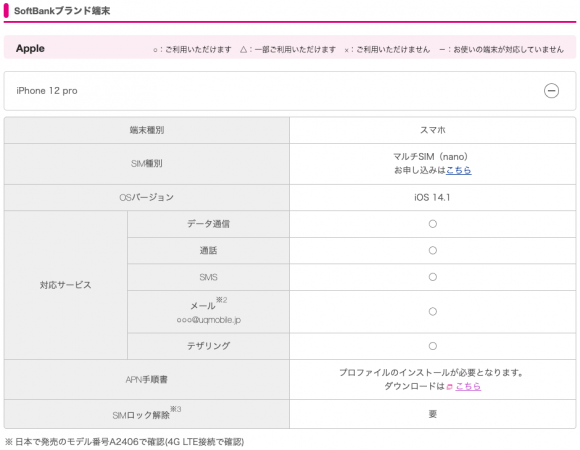Viewport: 580px width, 450px height.
Task: Click the ooo@uqmobile.jp address text
Action: 209,320
